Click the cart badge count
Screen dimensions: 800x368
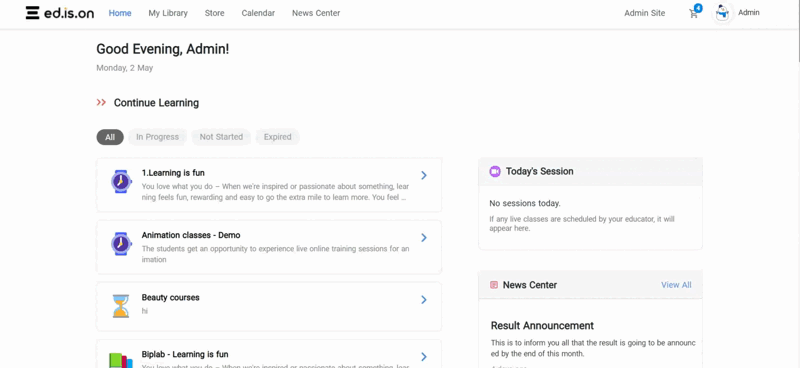click(698, 8)
